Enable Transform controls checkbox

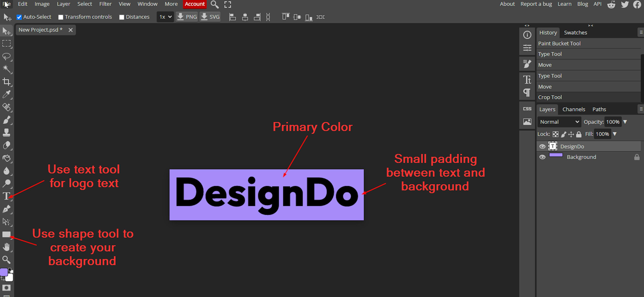click(x=61, y=17)
